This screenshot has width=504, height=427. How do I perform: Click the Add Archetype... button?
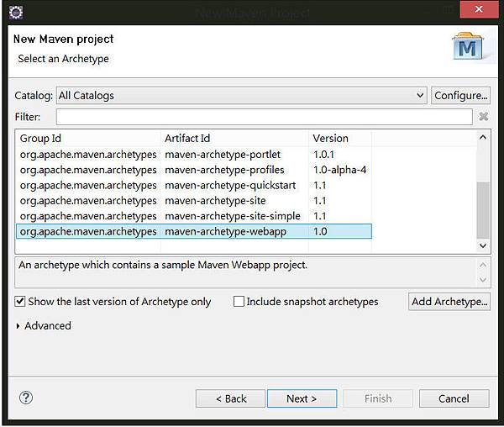click(x=449, y=302)
